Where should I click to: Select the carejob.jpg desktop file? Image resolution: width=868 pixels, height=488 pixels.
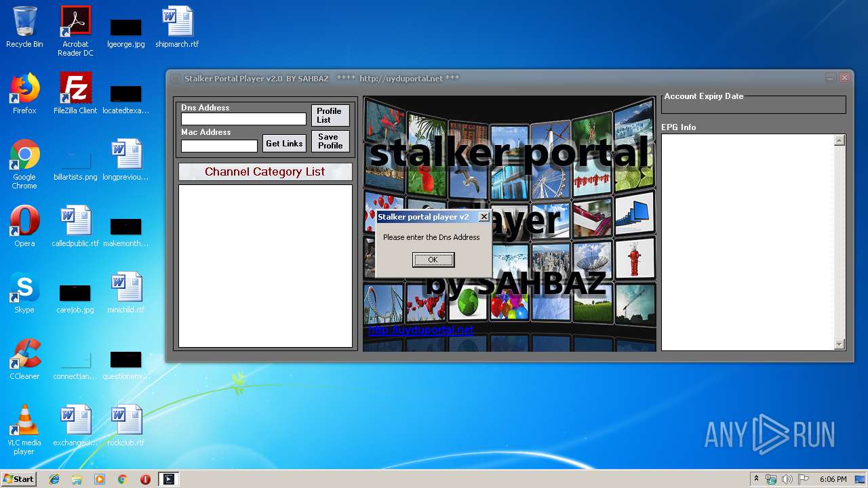pyautogui.click(x=75, y=298)
